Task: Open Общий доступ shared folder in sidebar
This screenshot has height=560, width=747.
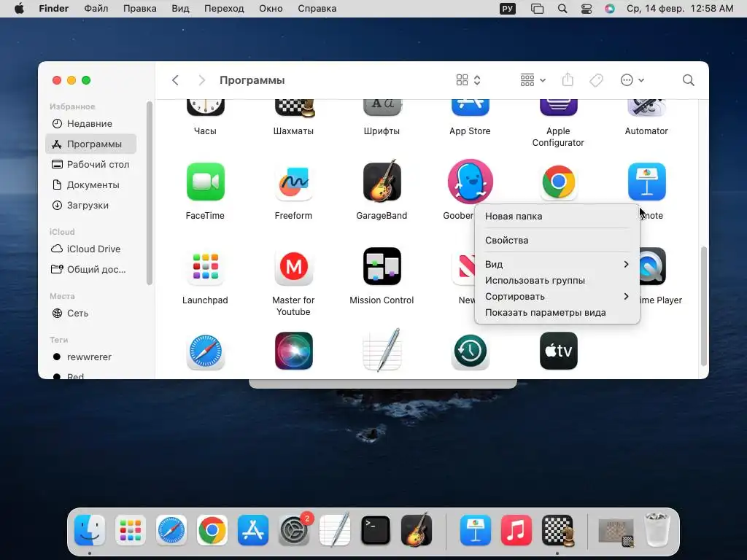Action: (x=91, y=270)
